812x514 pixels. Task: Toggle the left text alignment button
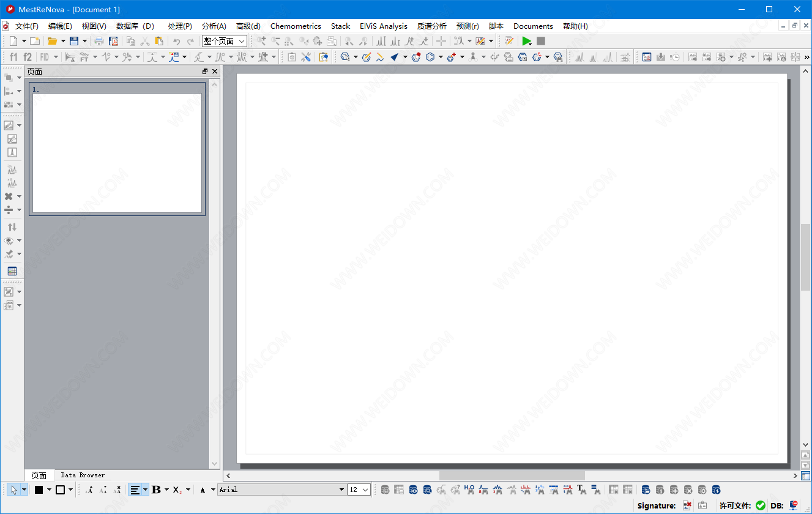pos(135,490)
